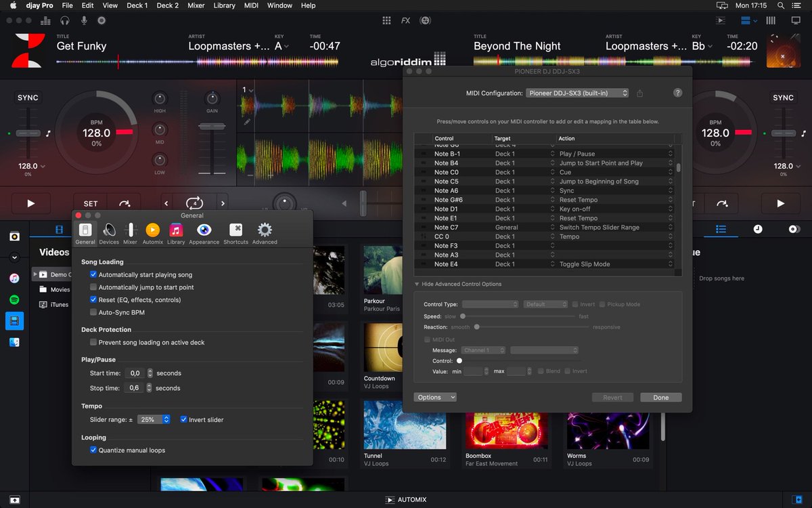Click the AUTOMIX button at the bottom
Viewport: 812px width, 508px height.
pos(406,500)
